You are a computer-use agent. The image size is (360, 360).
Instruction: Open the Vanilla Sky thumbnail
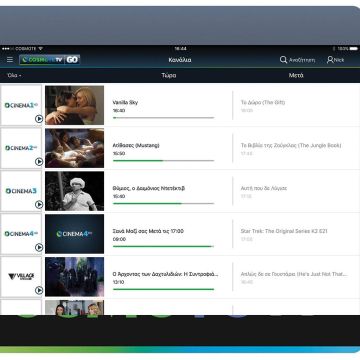coord(75,105)
